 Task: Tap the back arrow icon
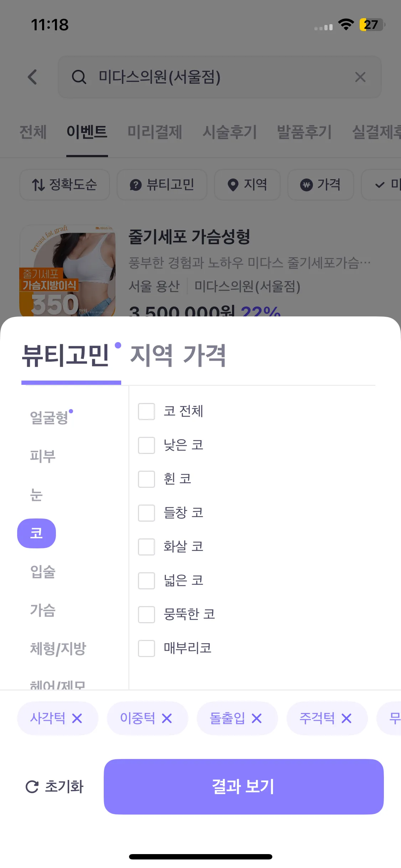coord(32,77)
